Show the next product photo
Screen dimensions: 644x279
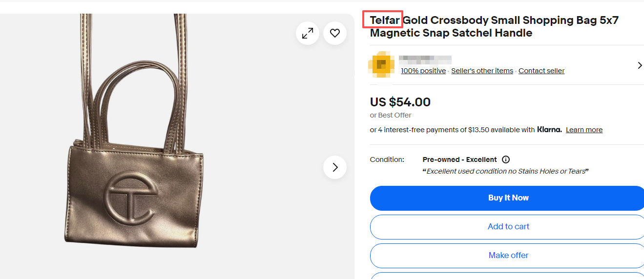coord(335,167)
